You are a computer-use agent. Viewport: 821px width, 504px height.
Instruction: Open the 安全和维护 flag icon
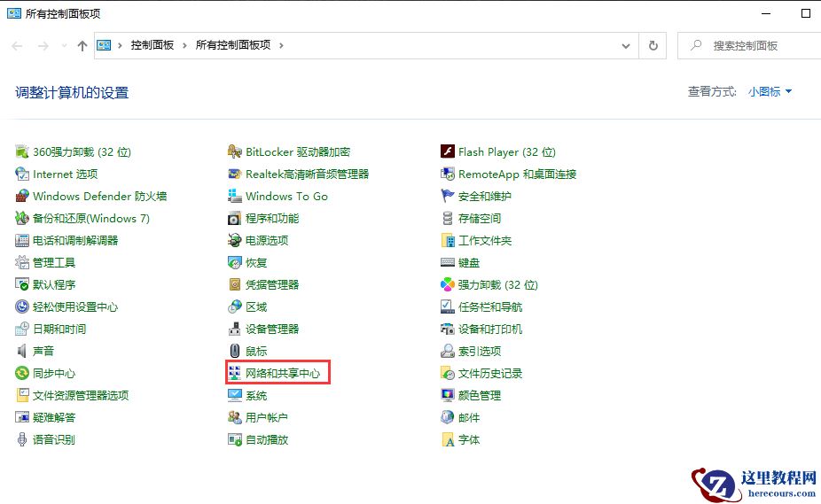(447, 197)
